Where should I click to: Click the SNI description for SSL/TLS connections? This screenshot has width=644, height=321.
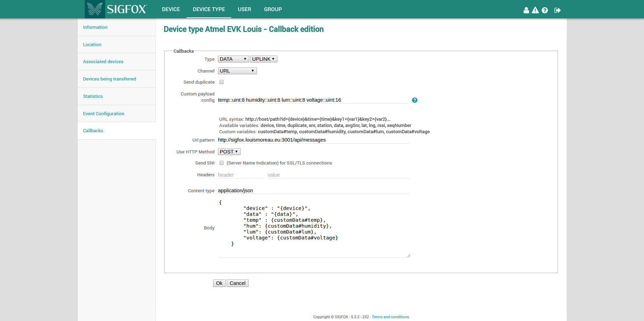point(279,163)
